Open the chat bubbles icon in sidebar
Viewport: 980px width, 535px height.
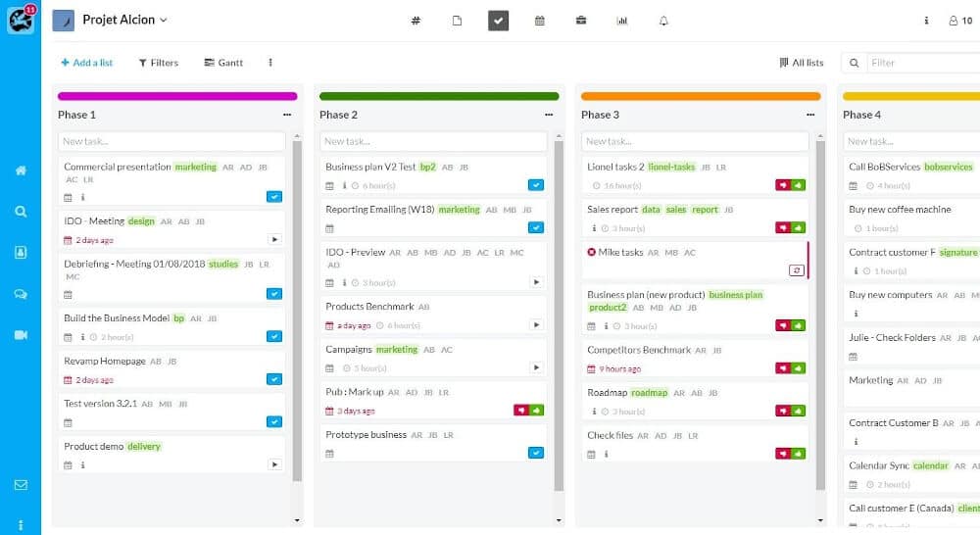(x=21, y=294)
